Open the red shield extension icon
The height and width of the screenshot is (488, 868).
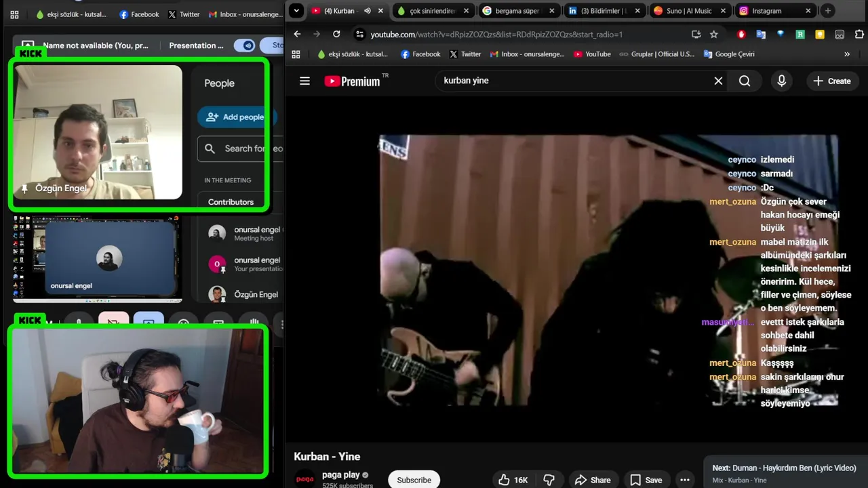tap(742, 34)
